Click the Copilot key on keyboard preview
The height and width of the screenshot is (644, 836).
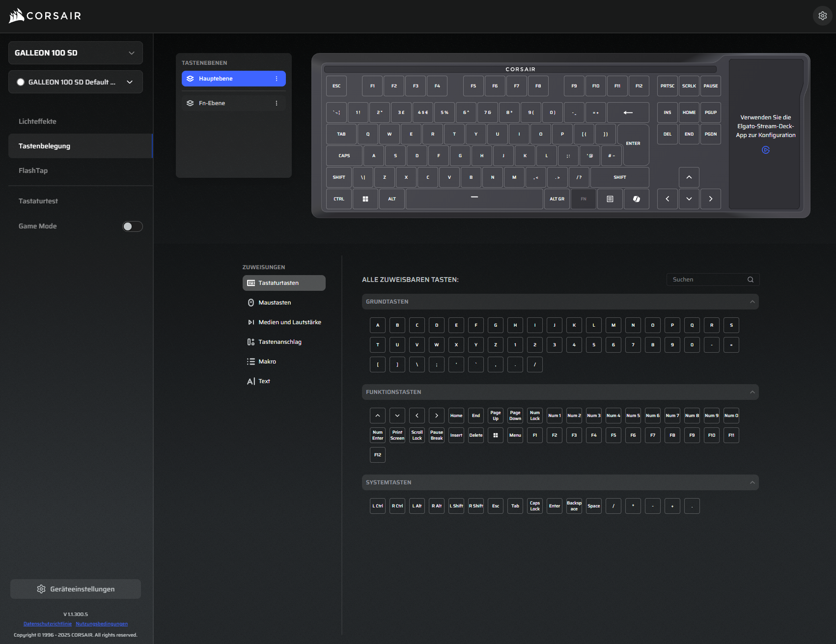(636, 199)
